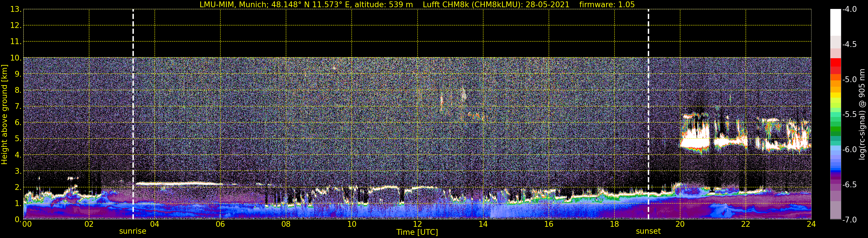The height and width of the screenshot is (238, 868).
Task: Click the 'log(rc-signal) @ 905 nm' colorbar label
Action: [x=862, y=114]
